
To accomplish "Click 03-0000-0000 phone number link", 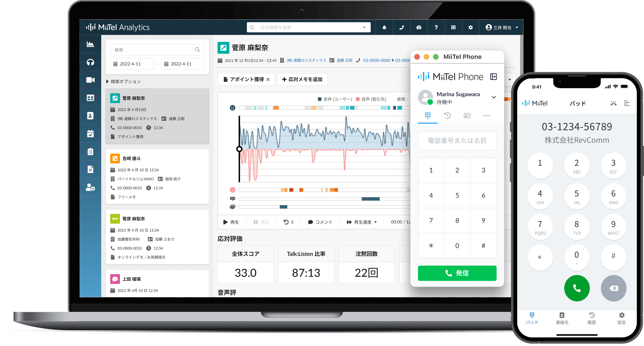I will [x=377, y=60].
